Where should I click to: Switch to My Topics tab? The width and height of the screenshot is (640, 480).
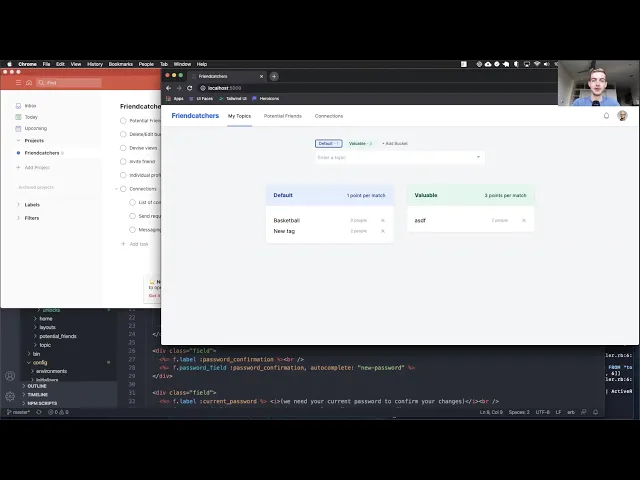[x=239, y=116]
